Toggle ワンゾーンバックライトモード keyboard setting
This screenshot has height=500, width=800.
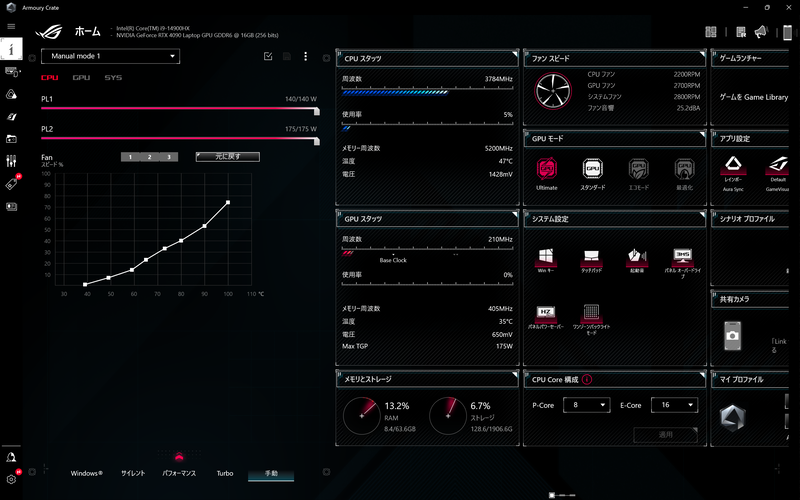(591, 313)
